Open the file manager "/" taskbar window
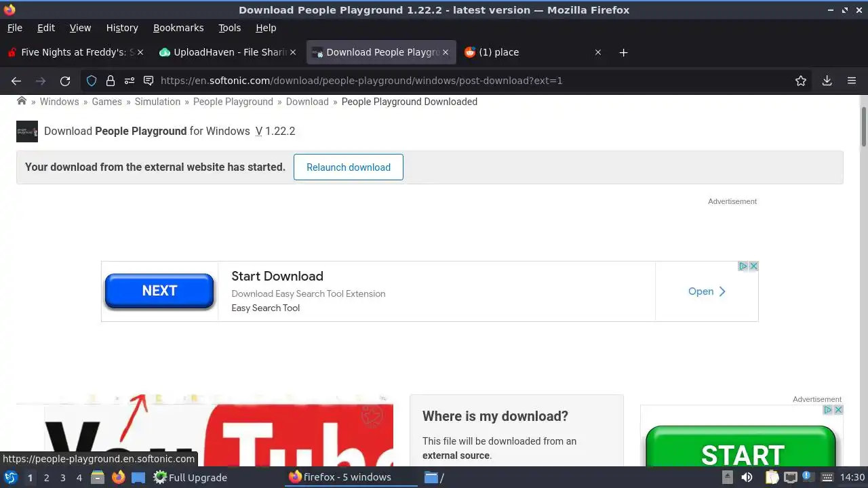868x488 pixels. (x=434, y=477)
